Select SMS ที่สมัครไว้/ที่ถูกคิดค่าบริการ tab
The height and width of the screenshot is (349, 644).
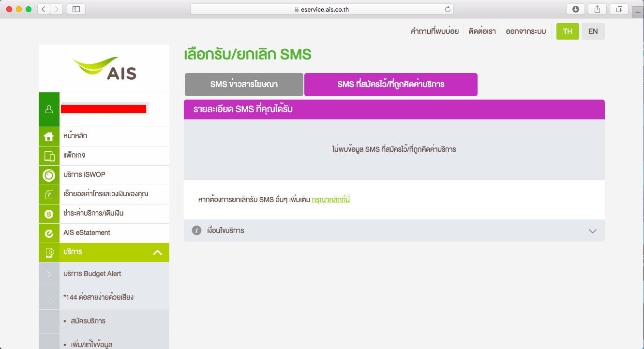pyautogui.click(x=391, y=85)
